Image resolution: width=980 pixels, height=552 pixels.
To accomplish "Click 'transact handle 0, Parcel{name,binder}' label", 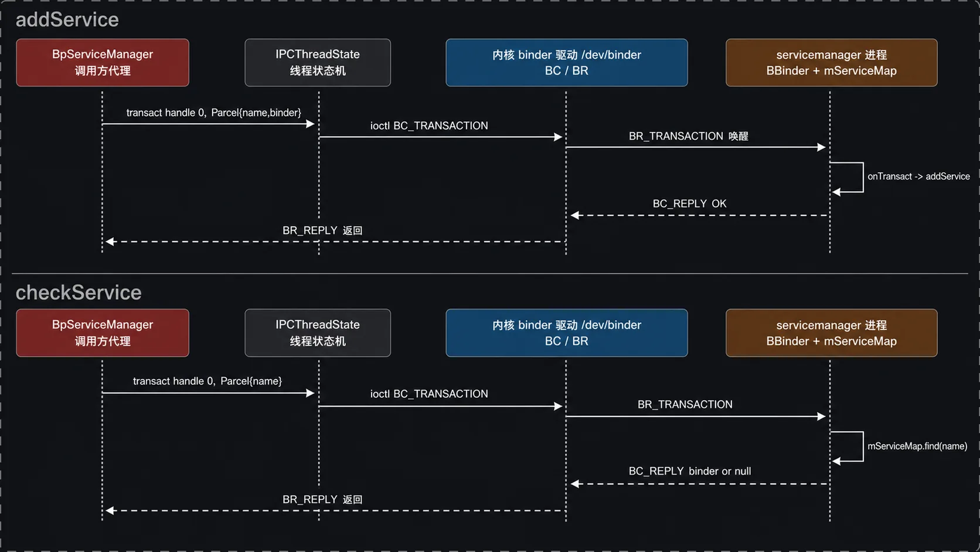I will [214, 113].
